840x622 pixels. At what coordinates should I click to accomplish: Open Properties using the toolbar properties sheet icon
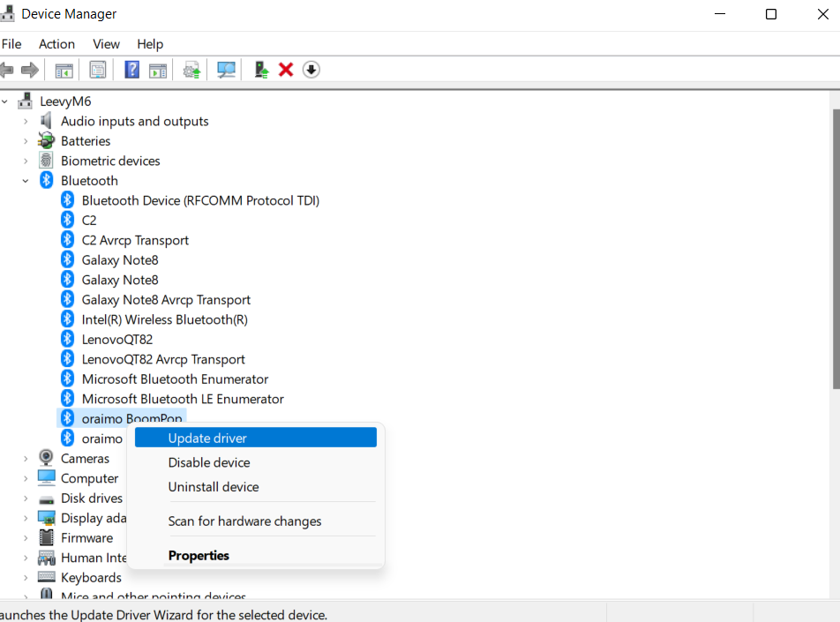coord(97,70)
